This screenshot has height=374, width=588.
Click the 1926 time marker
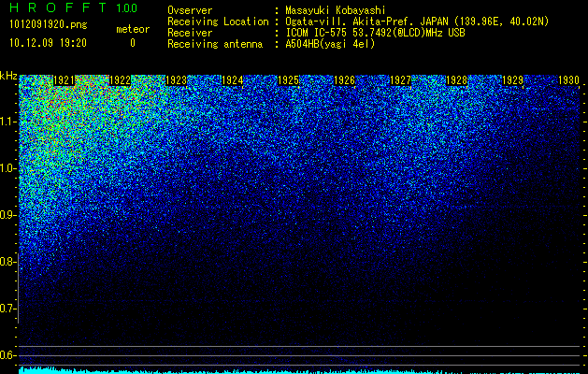click(345, 80)
